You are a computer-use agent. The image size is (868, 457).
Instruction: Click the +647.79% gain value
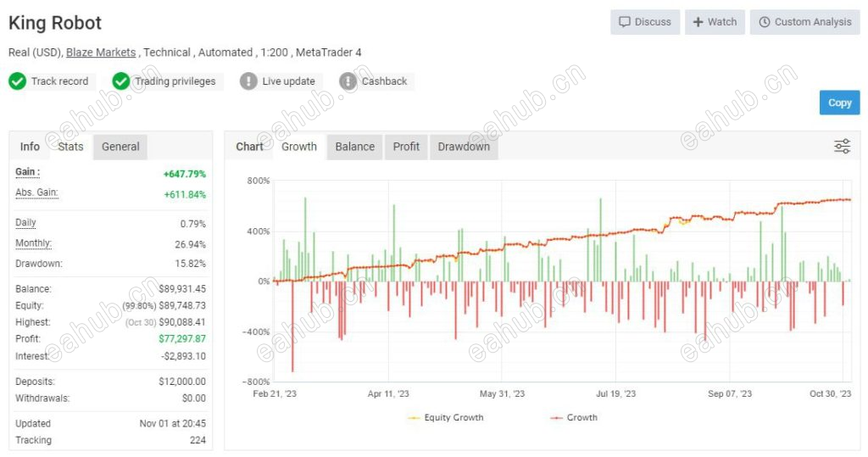point(184,174)
